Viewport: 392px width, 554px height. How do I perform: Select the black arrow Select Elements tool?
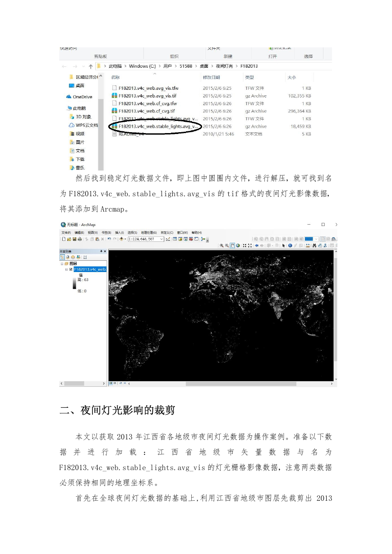(283, 245)
